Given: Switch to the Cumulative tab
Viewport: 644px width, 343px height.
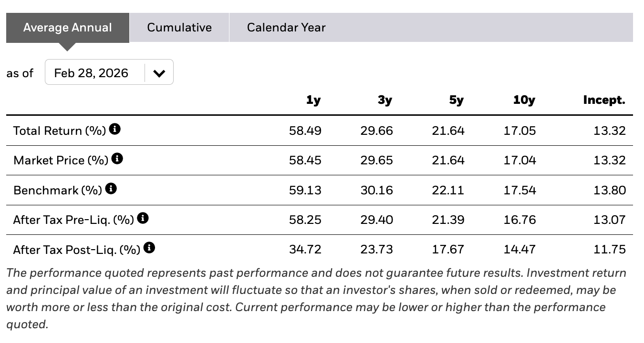Looking at the screenshot, I should (x=179, y=28).
